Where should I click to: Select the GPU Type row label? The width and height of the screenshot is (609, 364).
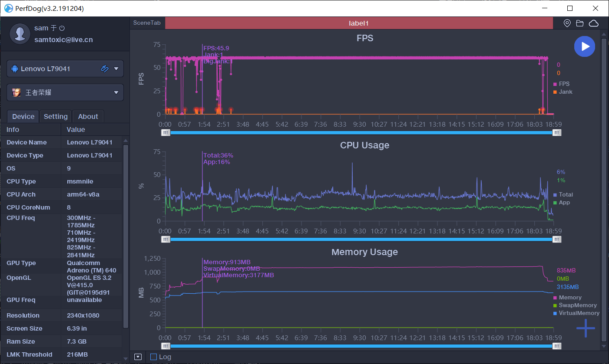click(x=21, y=263)
